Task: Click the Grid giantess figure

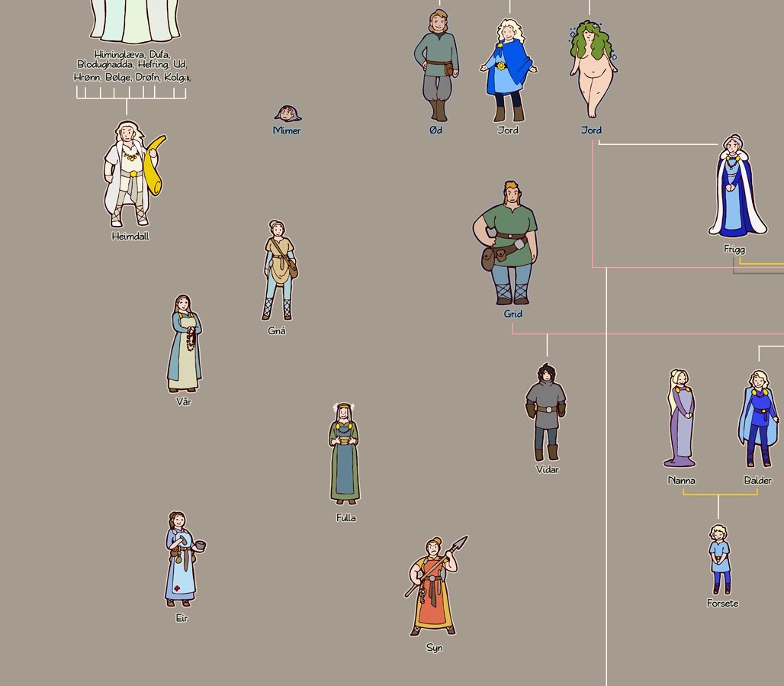Action: click(509, 244)
